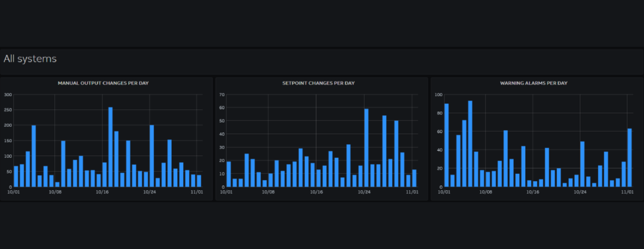Click the "10/08" date label under Setpoint chart
Screen dimensions: 644x249
coord(268,192)
